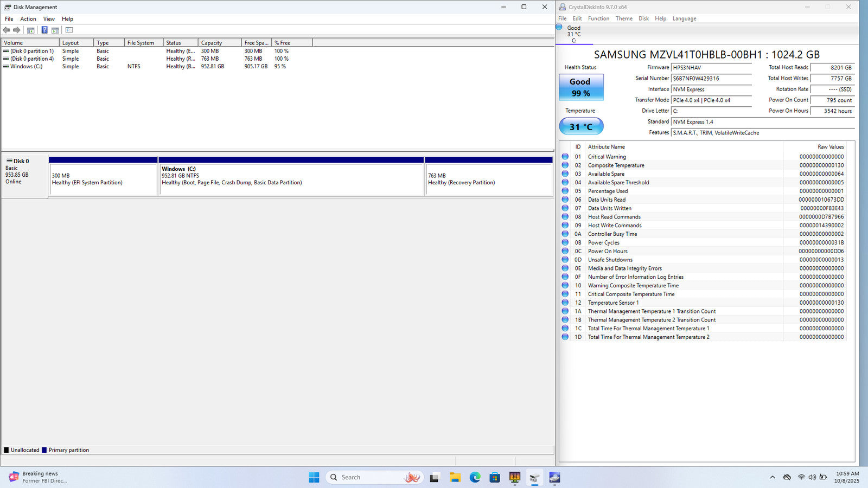Click the 31 °C temperature button
The width and height of the screenshot is (868, 488).
580,127
